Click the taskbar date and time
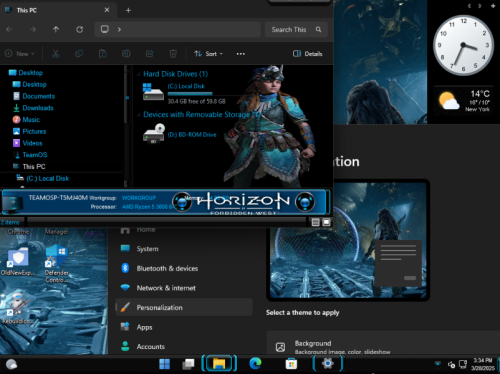 483,364
